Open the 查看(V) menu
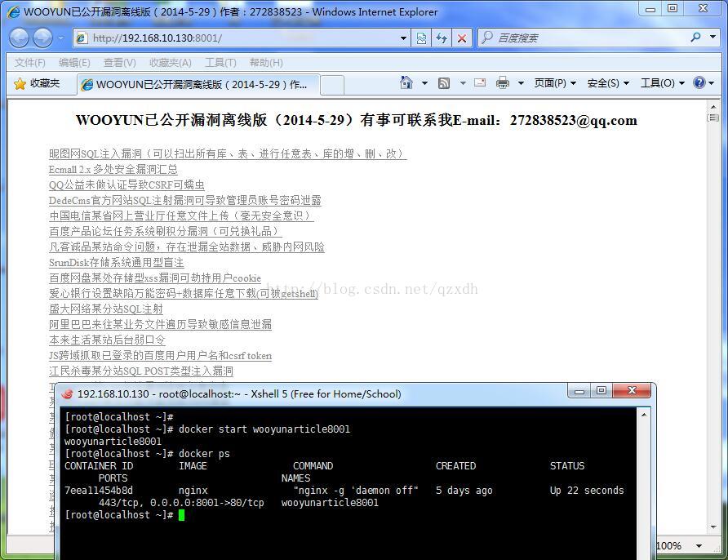This screenshot has width=728, height=560. tap(119, 63)
